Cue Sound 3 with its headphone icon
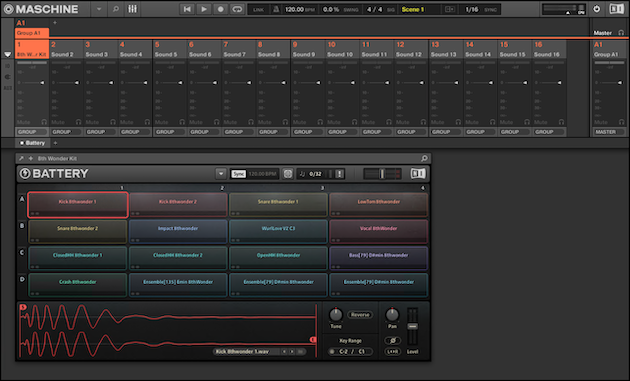 [113, 122]
